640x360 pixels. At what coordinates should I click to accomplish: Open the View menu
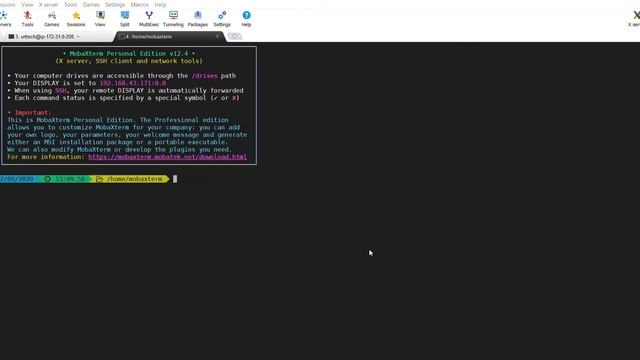pos(27,4)
